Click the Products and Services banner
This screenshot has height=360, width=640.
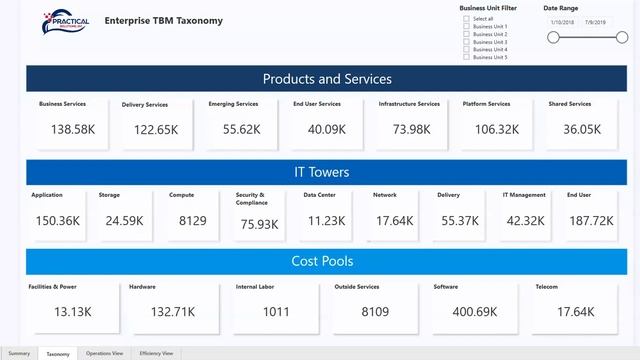click(327, 78)
